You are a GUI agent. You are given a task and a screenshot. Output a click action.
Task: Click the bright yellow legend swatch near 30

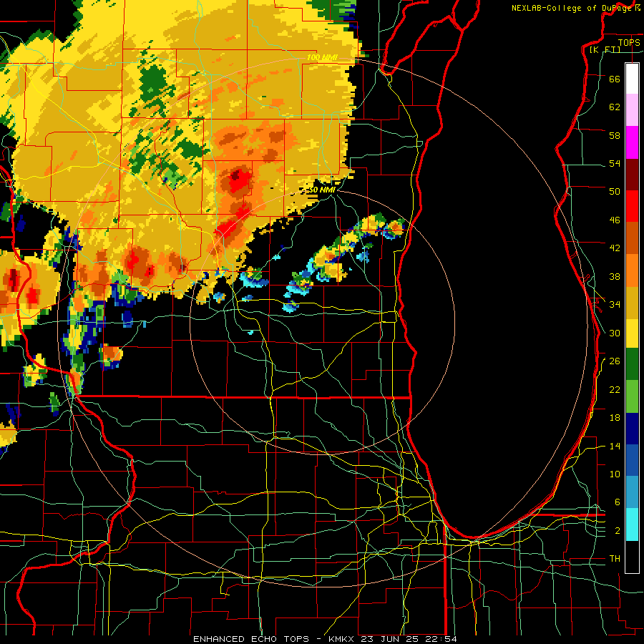[632, 333]
